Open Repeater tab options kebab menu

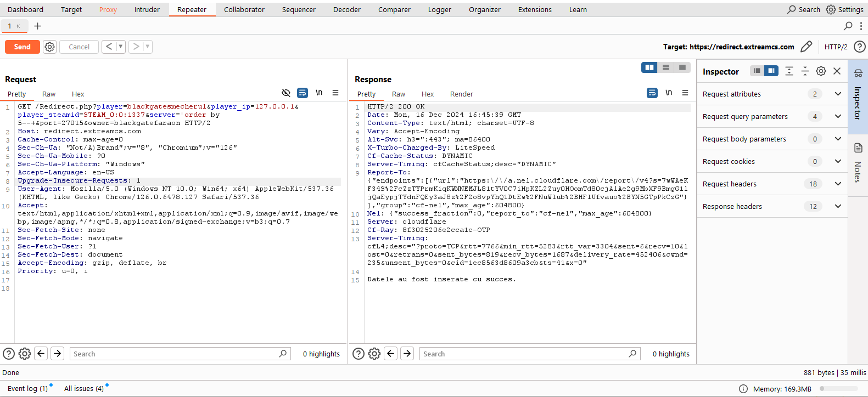coord(861,26)
